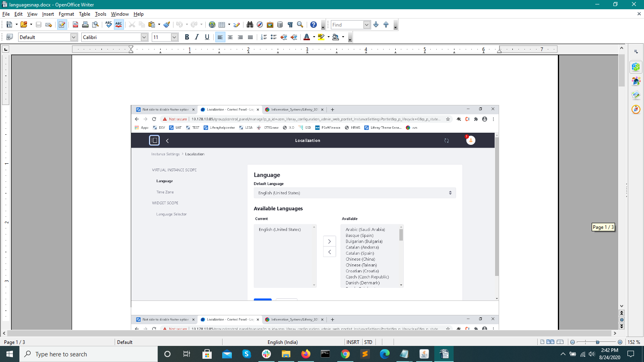644x362 pixels.
Task: Open the Table menu
Action: click(85, 14)
